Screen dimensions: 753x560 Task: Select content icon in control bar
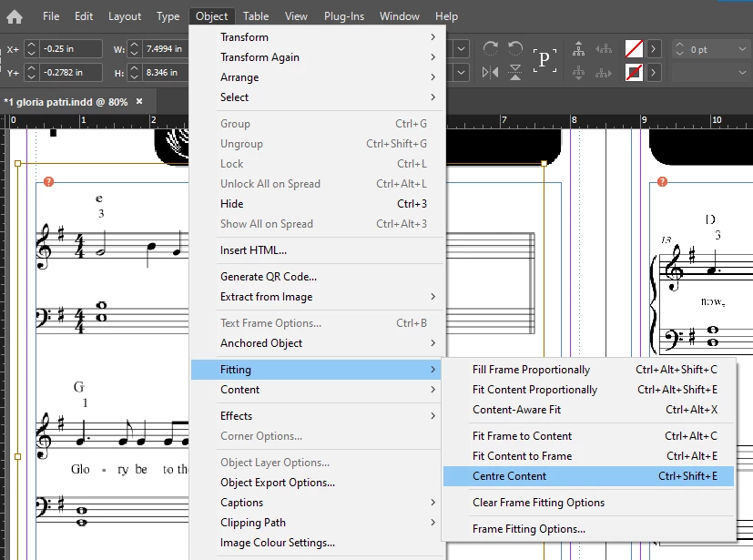coord(579,73)
